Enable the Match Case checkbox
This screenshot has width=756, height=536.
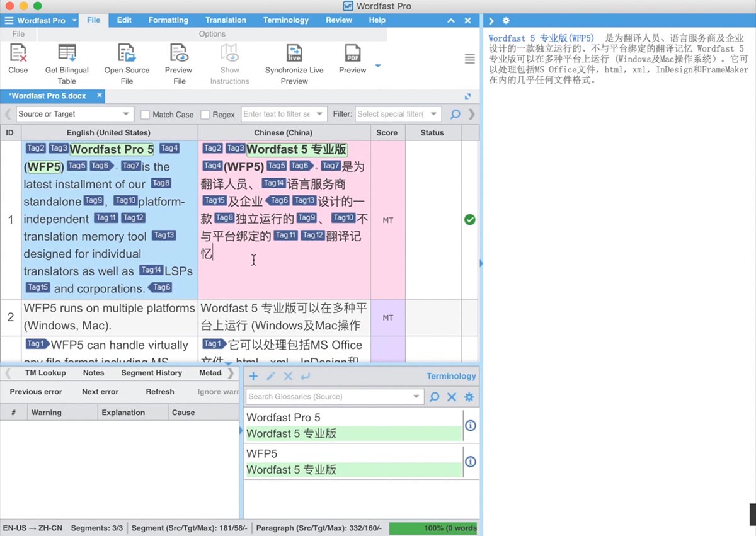pyautogui.click(x=145, y=115)
